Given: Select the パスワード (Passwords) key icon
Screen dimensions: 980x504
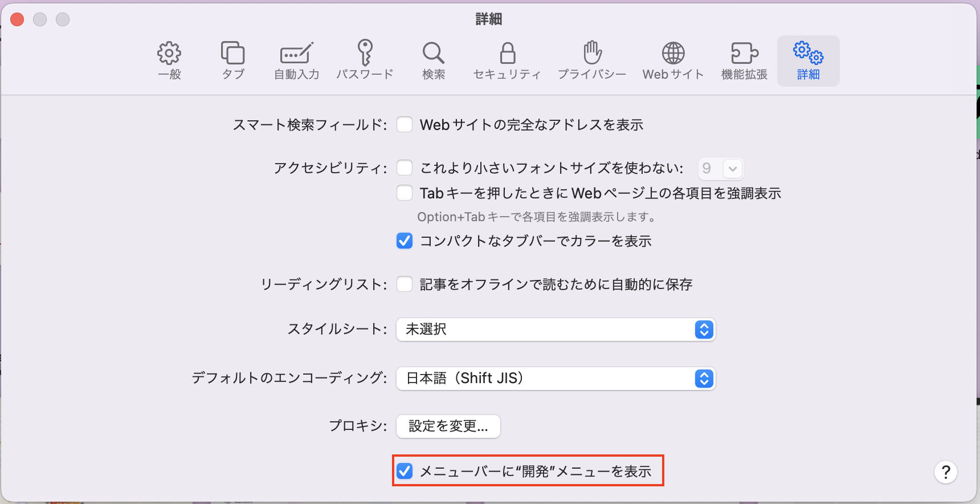Looking at the screenshot, I should point(365,60).
